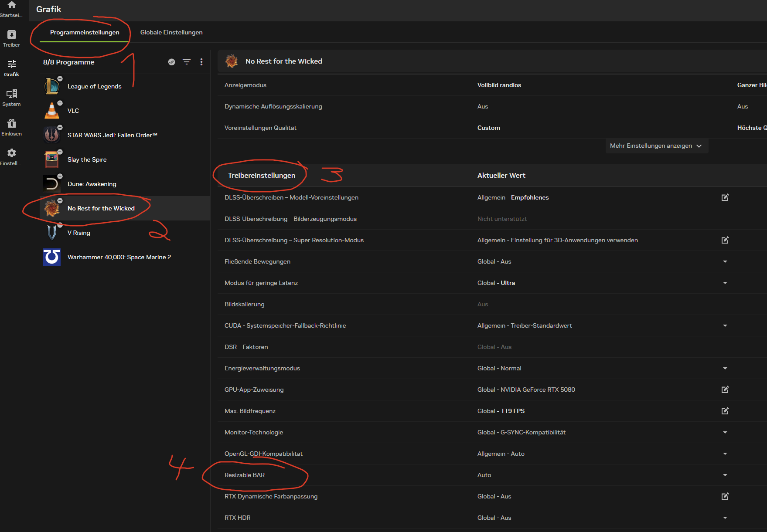
Task: Edit RTX Dynamische Farbanpassung setting
Action: coord(725,496)
